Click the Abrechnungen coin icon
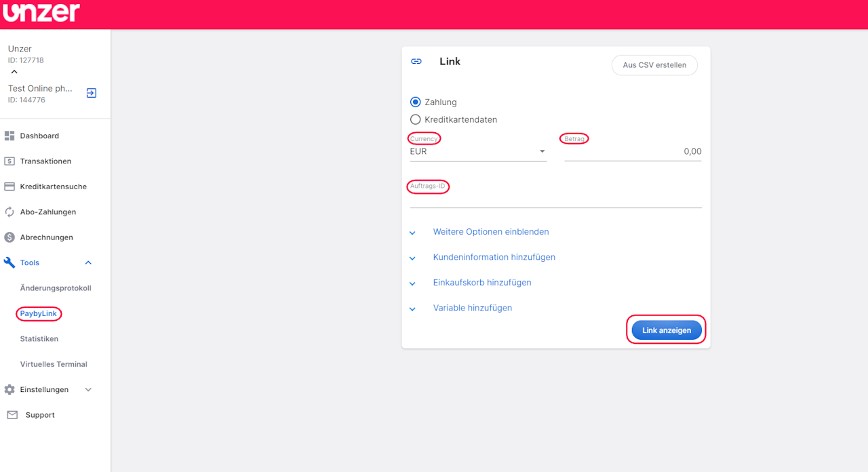868x472 pixels. coord(9,237)
